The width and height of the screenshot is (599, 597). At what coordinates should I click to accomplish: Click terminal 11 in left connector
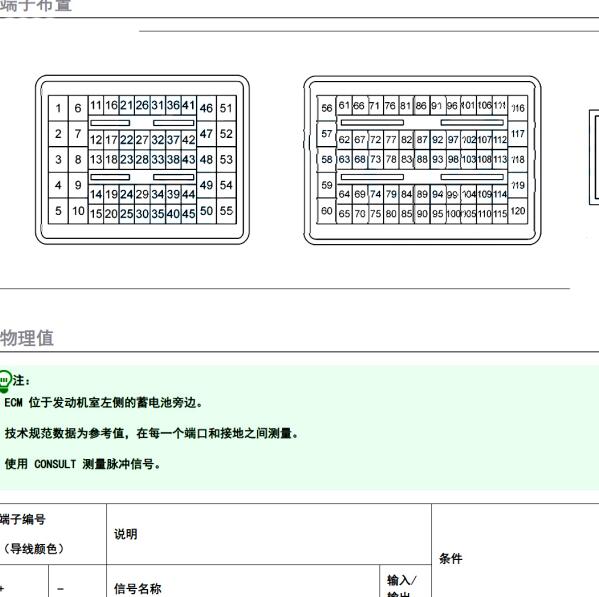(x=96, y=105)
